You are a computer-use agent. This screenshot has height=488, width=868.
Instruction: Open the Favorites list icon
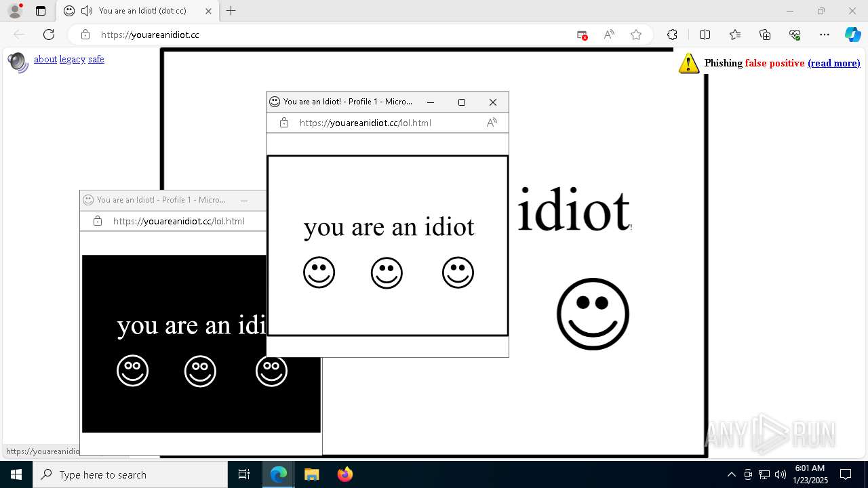click(x=735, y=35)
